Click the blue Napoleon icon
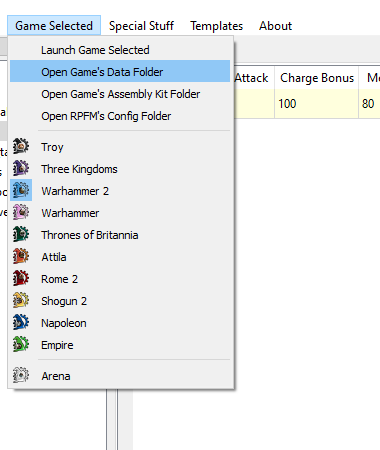Viewport: 380px width, 450px height. click(21, 322)
